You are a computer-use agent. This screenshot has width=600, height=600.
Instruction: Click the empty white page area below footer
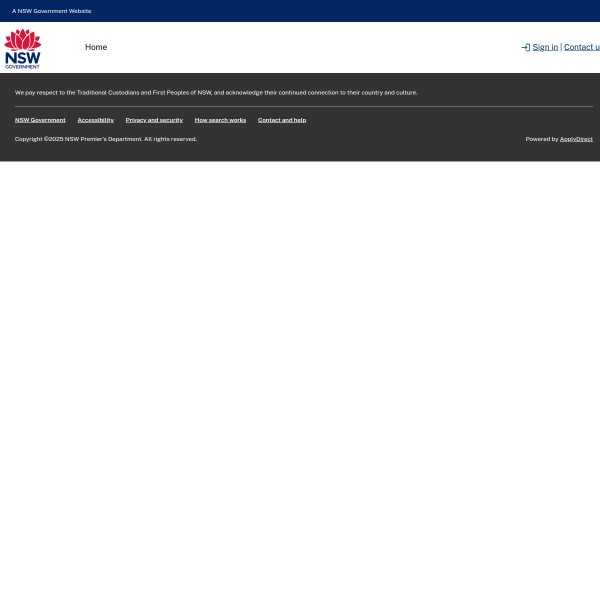(300, 380)
